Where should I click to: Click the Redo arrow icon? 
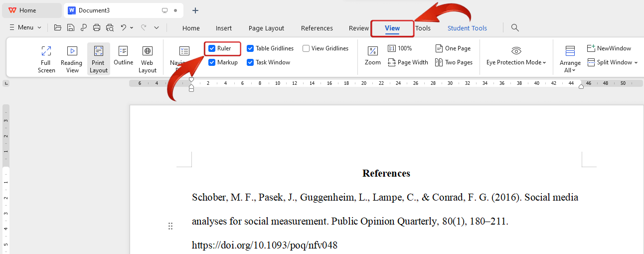point(144,27)
